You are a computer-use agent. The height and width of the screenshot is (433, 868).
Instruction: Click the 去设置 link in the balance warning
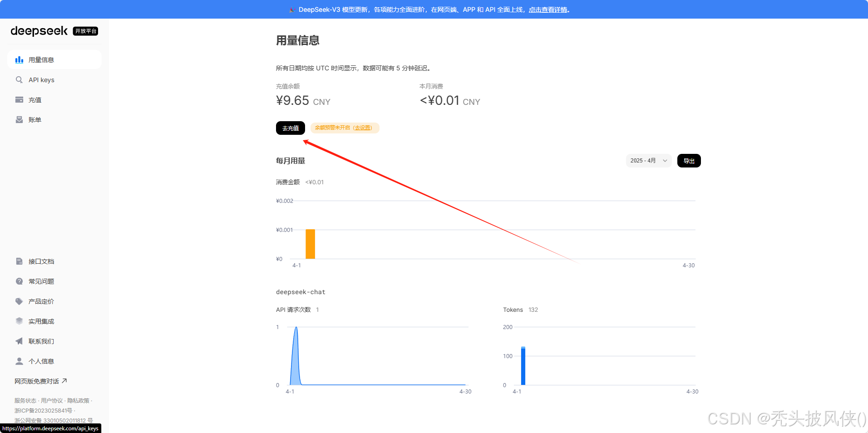pyautogui.click(x=363, y=128)
